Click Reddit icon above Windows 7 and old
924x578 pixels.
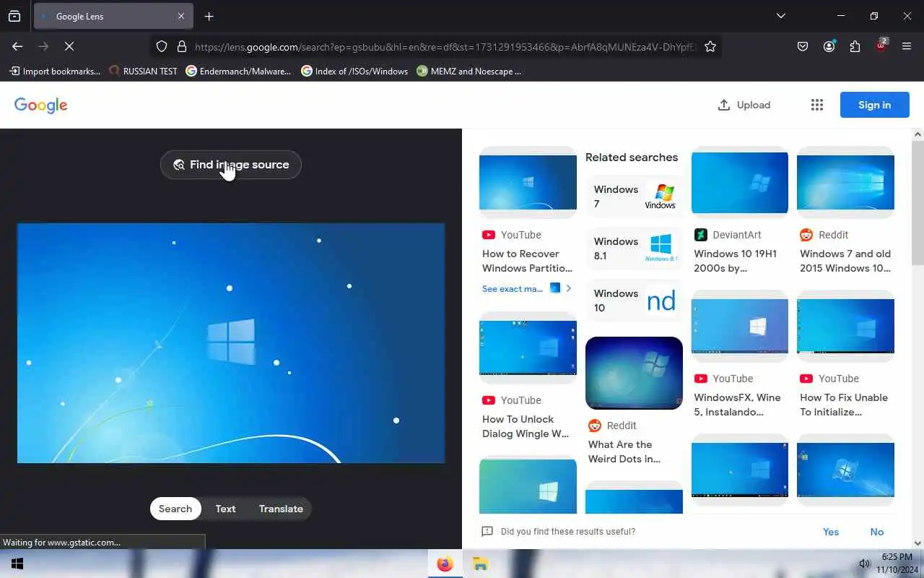[806, 235]
